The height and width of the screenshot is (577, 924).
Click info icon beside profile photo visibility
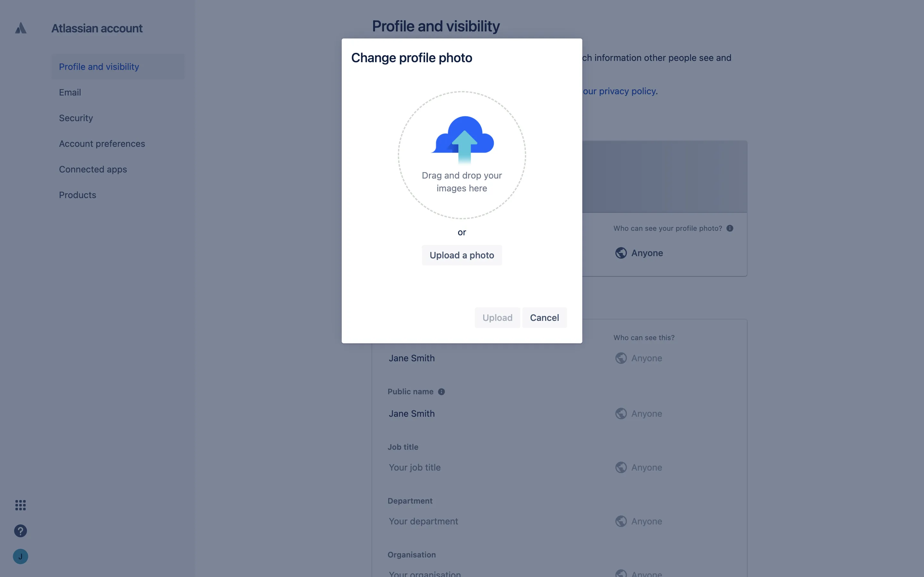pos(730,228)
